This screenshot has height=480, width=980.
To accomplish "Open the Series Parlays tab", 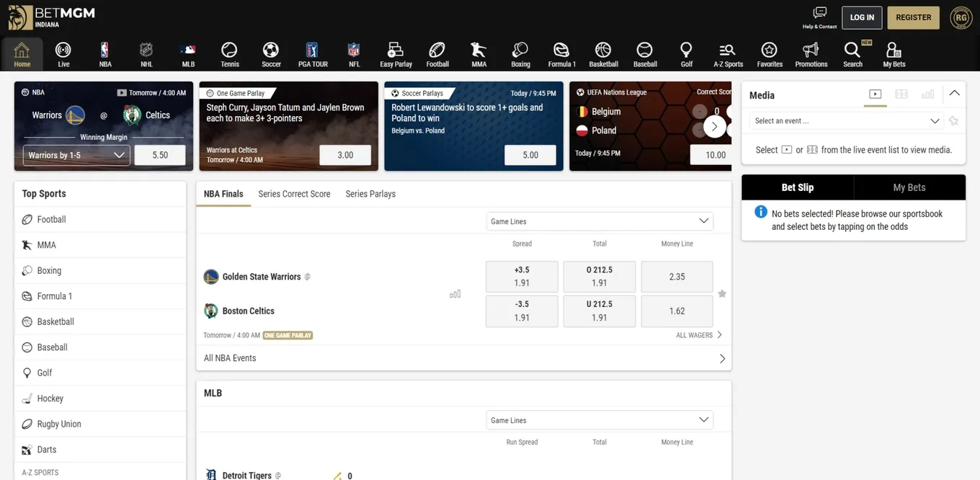I will pos(370,194).
